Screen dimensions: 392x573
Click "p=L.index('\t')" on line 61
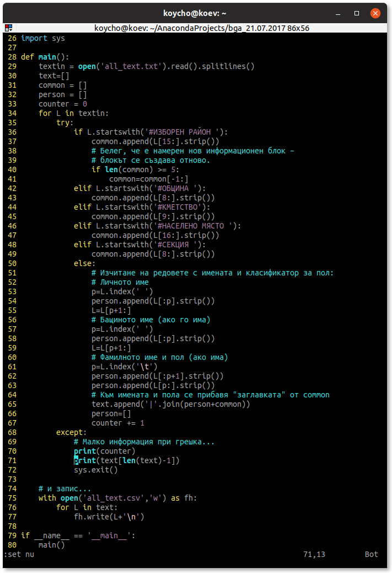[125, 367]
